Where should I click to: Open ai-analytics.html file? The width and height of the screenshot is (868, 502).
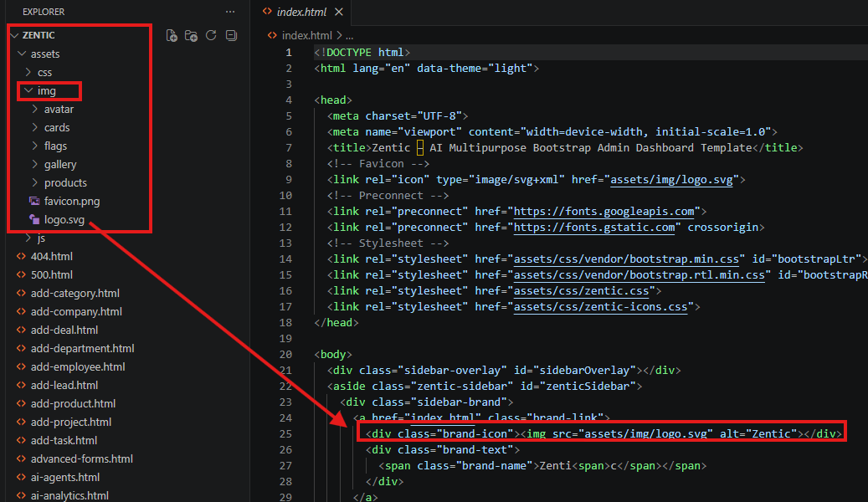(69, 495)
